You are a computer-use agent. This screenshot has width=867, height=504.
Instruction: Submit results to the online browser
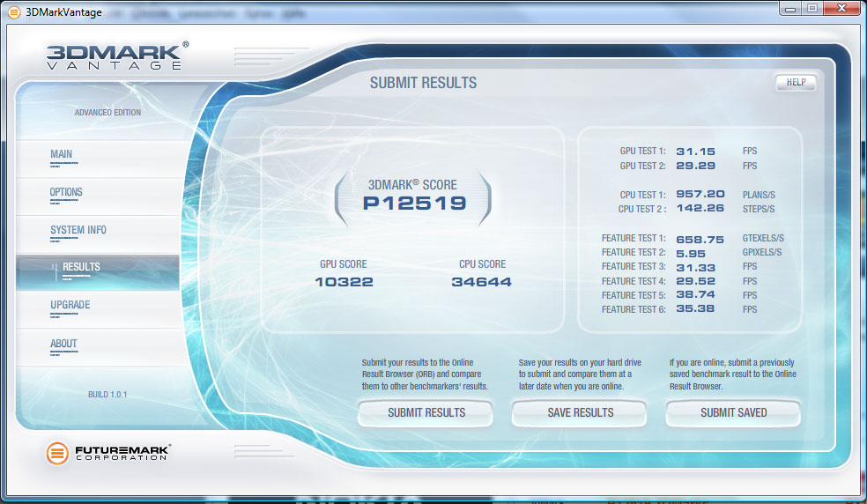tap(426, 412)
